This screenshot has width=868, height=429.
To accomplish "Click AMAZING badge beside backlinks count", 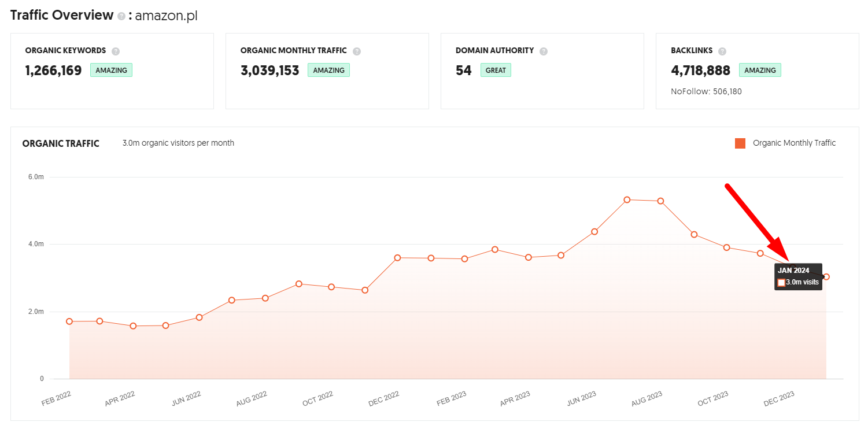I will point(760,70).
